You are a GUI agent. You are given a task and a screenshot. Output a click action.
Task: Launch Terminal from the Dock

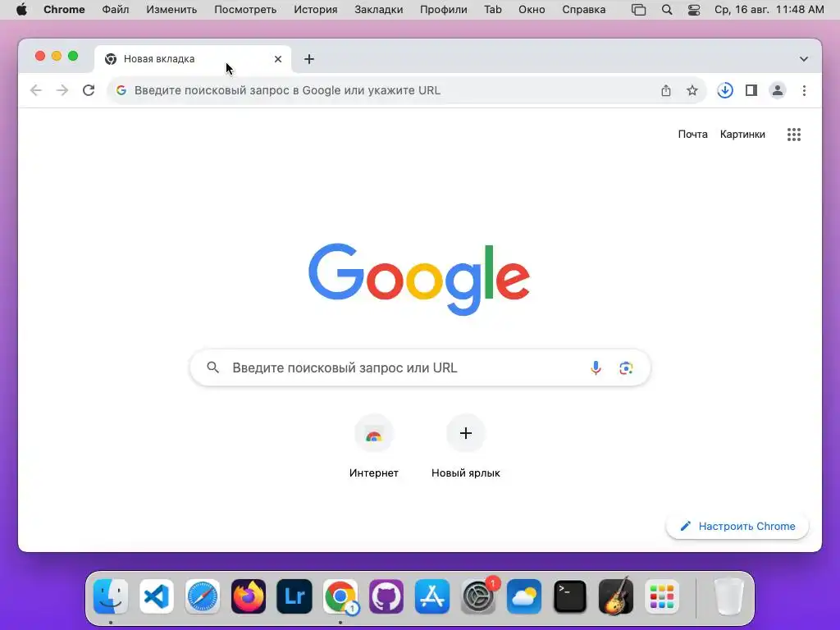point(570,596)
